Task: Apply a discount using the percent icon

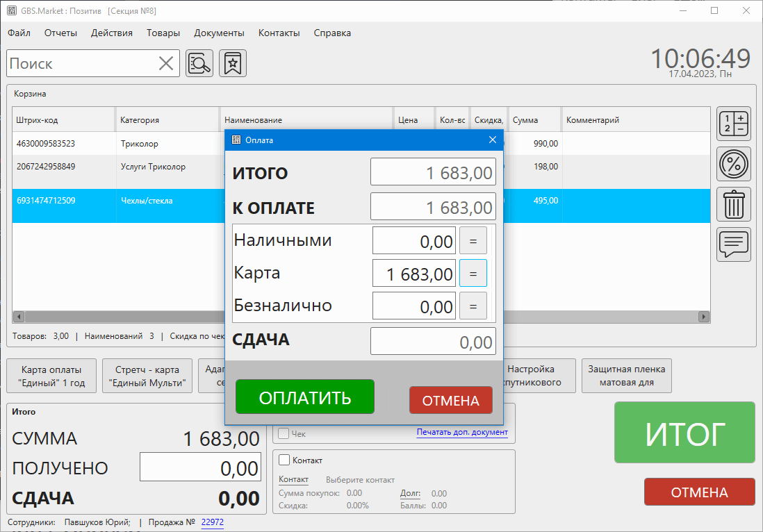Action: pos(733,164)
